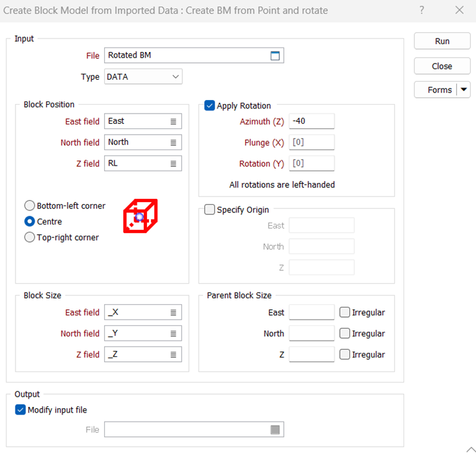Disable the Apply Rotation checkbox
476x455 pixels.
209,106
